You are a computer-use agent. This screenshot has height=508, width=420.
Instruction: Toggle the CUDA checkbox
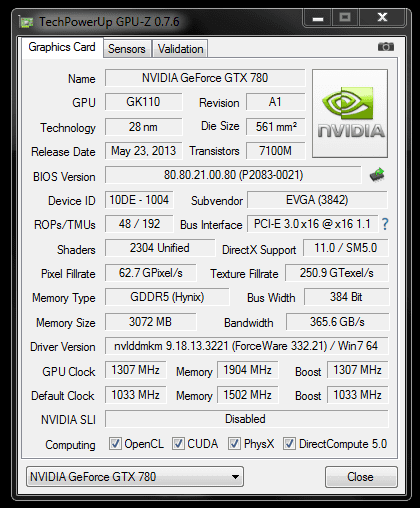point(178,444)
